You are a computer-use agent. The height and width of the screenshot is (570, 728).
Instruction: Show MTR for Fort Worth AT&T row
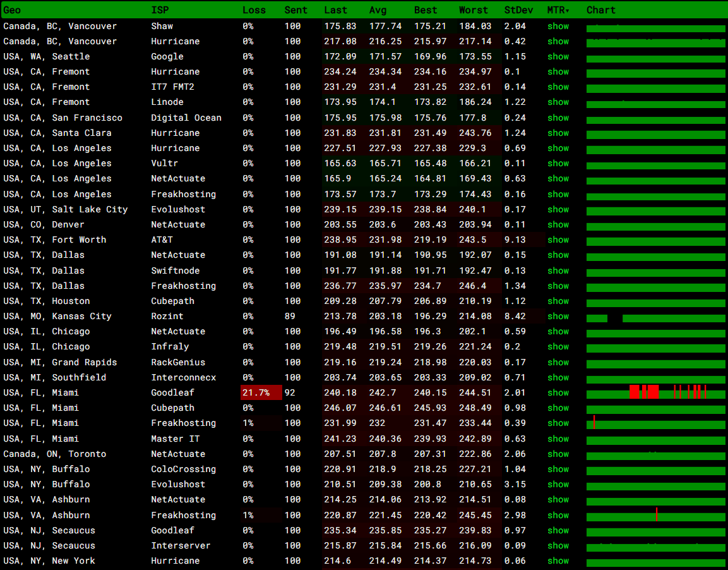(558, 240)
